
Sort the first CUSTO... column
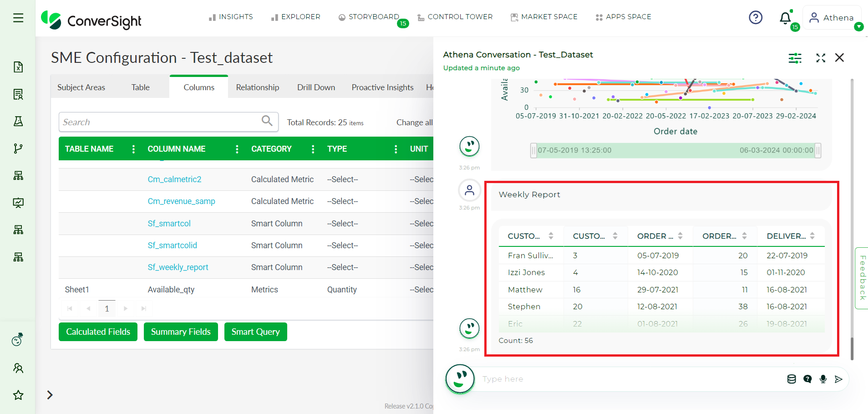[x=551, y=235]
